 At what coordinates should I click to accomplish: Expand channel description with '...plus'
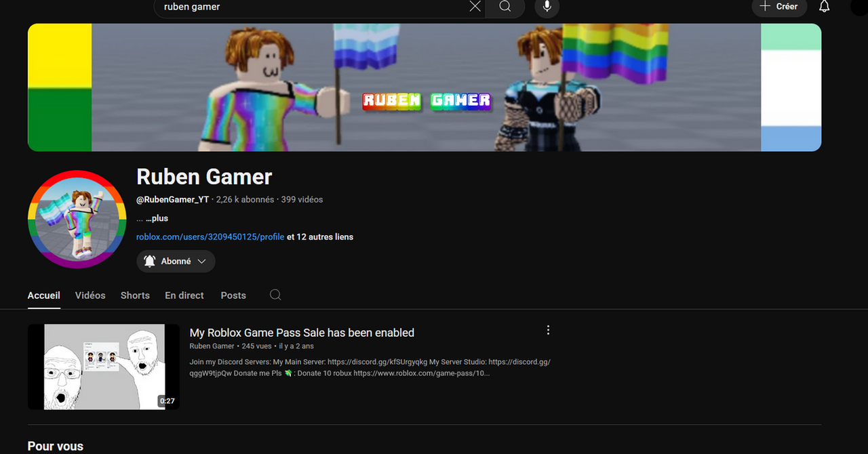click(x=157, y=218)
